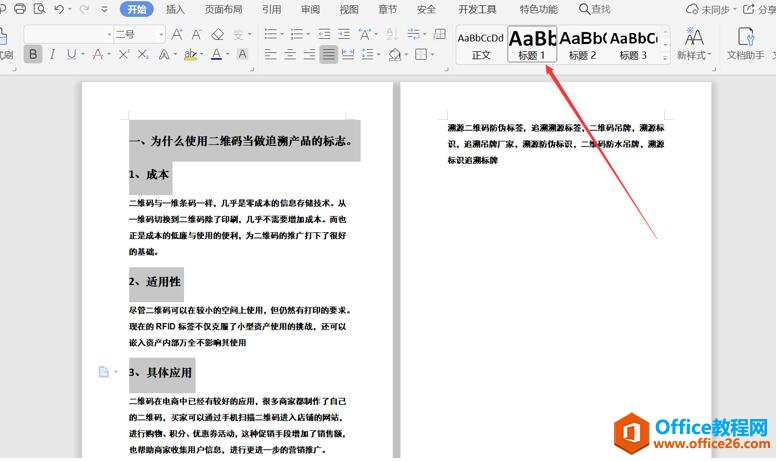Apply the yellow text highlight color
The image size is (777, 461).
(x=190, y=54)
